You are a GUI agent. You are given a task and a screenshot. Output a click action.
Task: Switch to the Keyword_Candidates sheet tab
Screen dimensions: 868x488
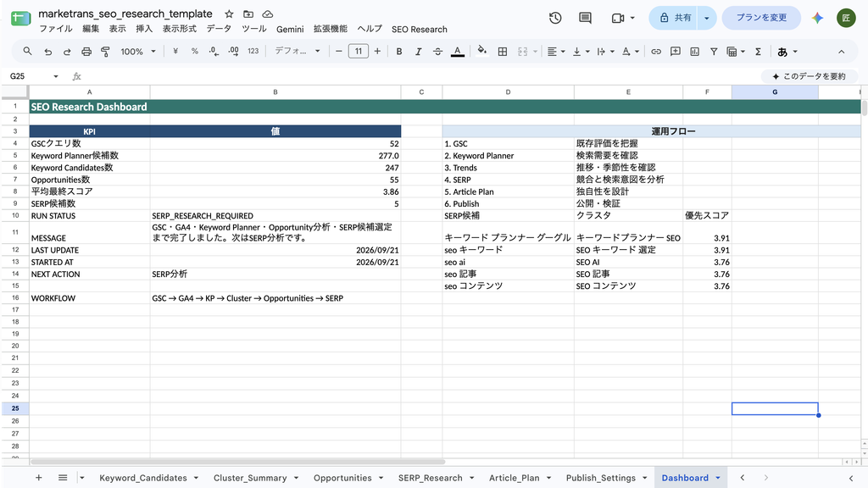coord(142,478)
